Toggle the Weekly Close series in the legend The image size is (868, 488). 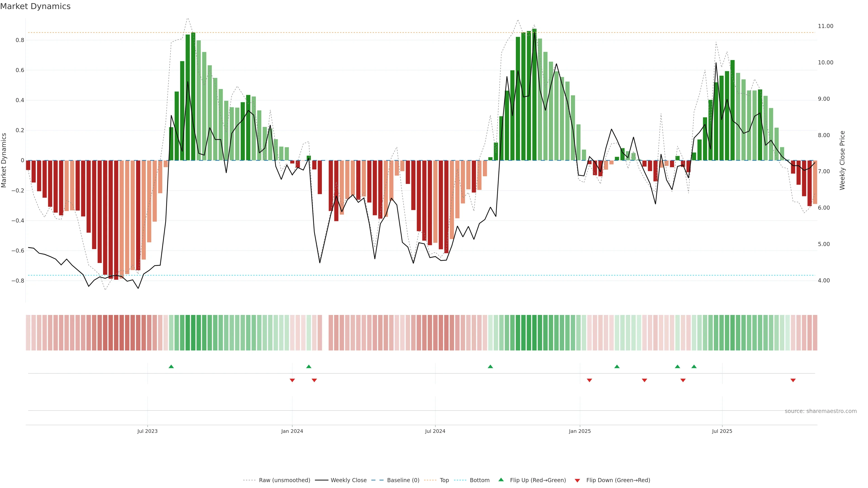pyautogui.click(x=348, y=480)
